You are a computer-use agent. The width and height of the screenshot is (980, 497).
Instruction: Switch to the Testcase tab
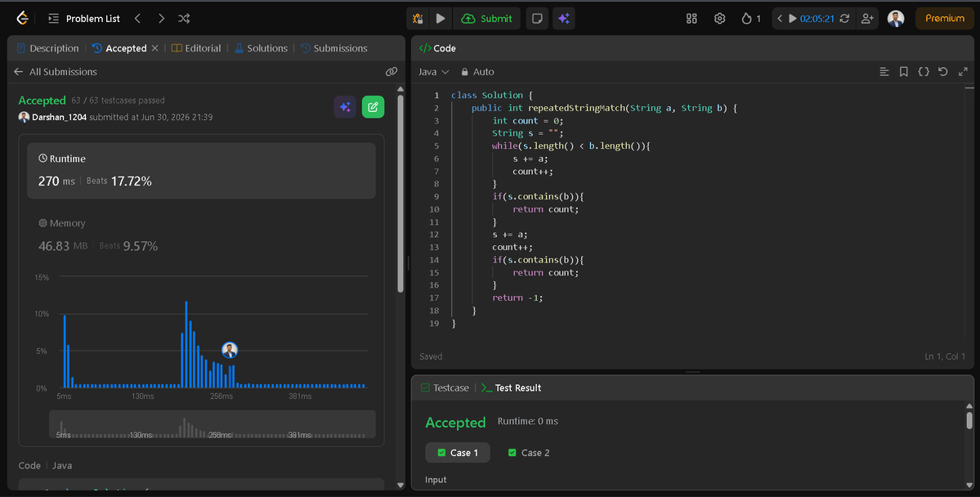(x=445, y=387)
